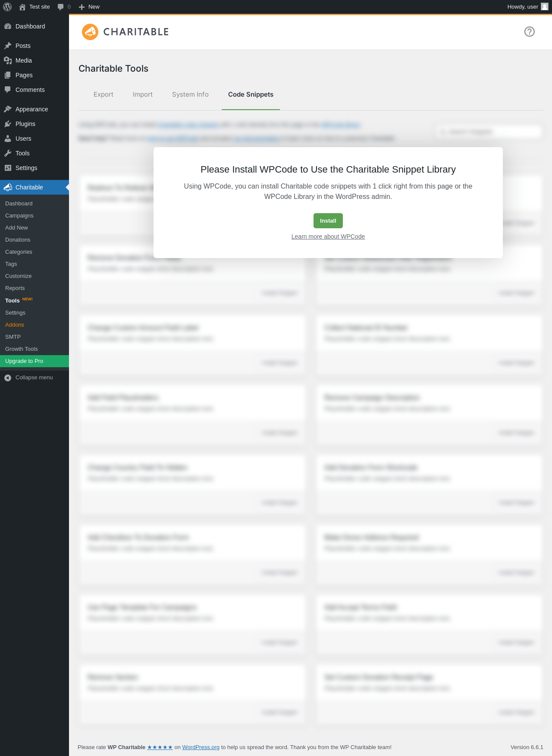Open the System Info tab

[x=190, y=94]
